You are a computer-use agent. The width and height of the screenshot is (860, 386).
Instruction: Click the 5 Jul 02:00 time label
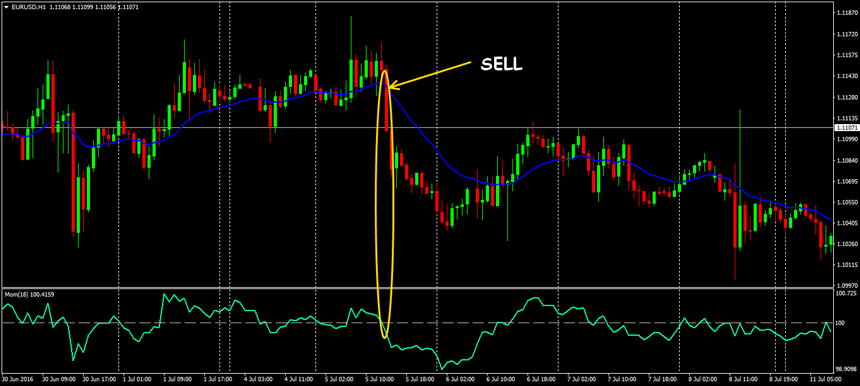click(x=340, y=378)
